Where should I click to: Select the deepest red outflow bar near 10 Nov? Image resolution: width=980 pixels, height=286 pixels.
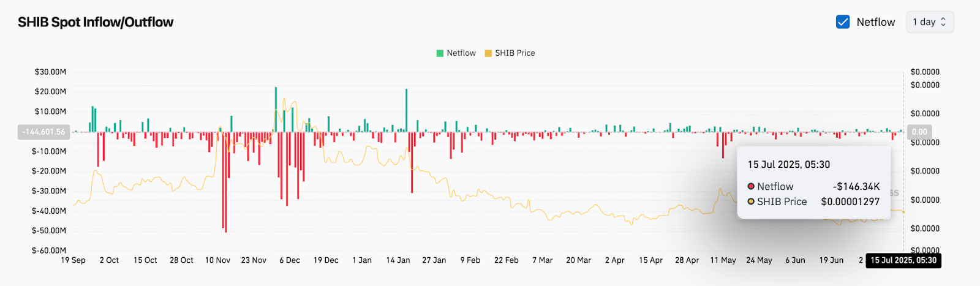pyautogui.click(x=226, y=182)
